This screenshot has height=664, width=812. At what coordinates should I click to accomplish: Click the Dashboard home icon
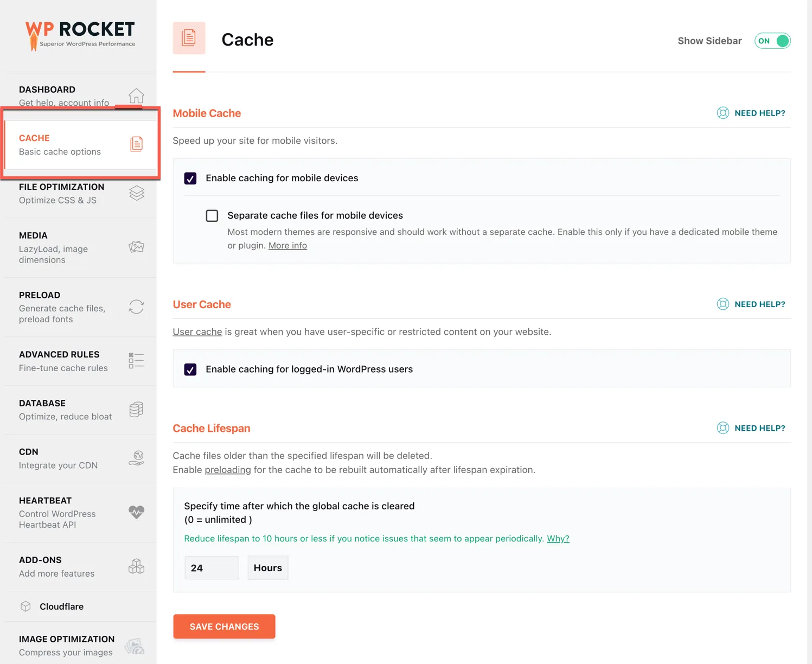point(136,95)
